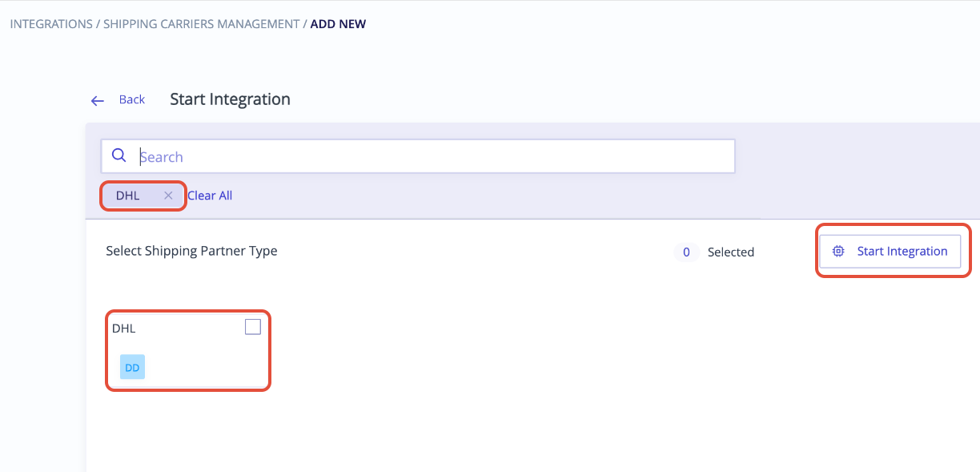Open the Integrations breadcrumb
Viewport: 980px width, 472px height.
click(x=51, y=24)
